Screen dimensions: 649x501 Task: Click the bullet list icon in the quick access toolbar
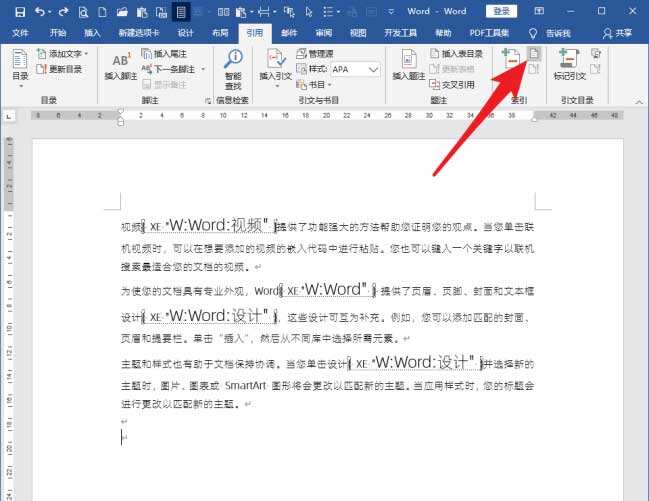coord(328,12)
